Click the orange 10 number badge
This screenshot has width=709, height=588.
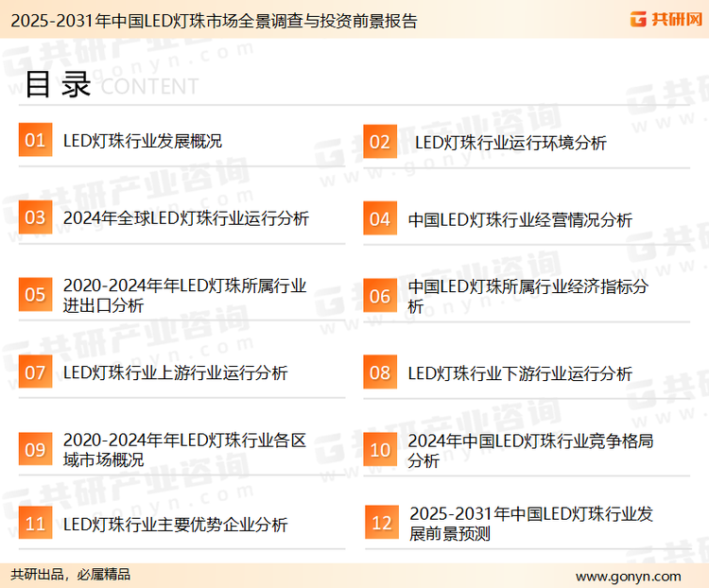380,450
